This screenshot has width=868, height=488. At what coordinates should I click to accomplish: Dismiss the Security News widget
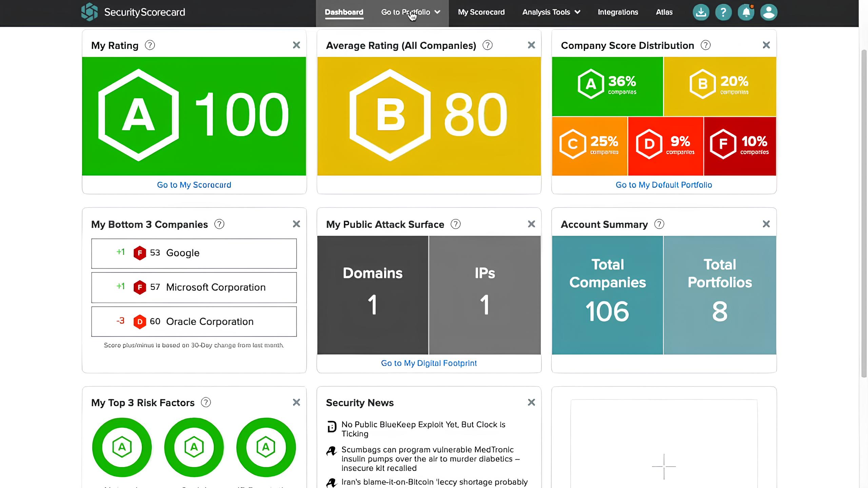click(x=531, y=402)
